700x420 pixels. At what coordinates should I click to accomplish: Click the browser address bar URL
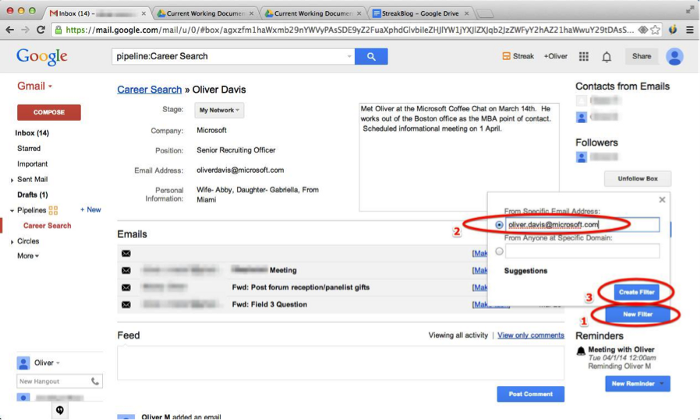tap(348, 30)
